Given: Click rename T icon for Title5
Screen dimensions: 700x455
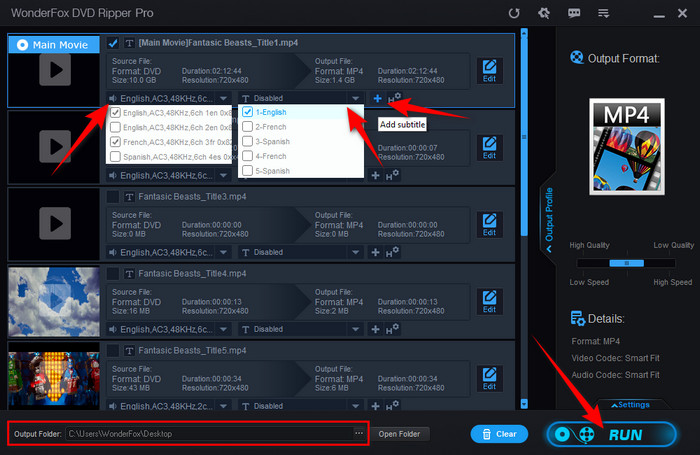Looking at the screenshot, I should point(129,351).
